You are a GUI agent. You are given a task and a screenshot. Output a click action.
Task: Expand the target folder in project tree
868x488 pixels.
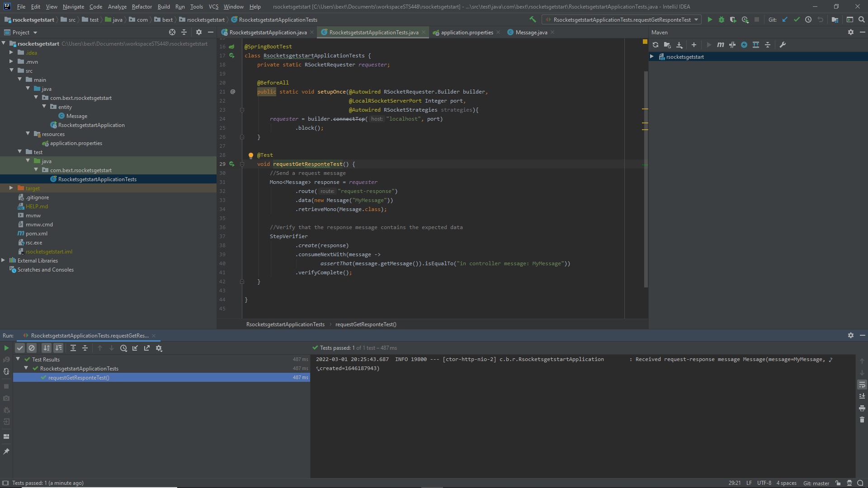[11, 188]
